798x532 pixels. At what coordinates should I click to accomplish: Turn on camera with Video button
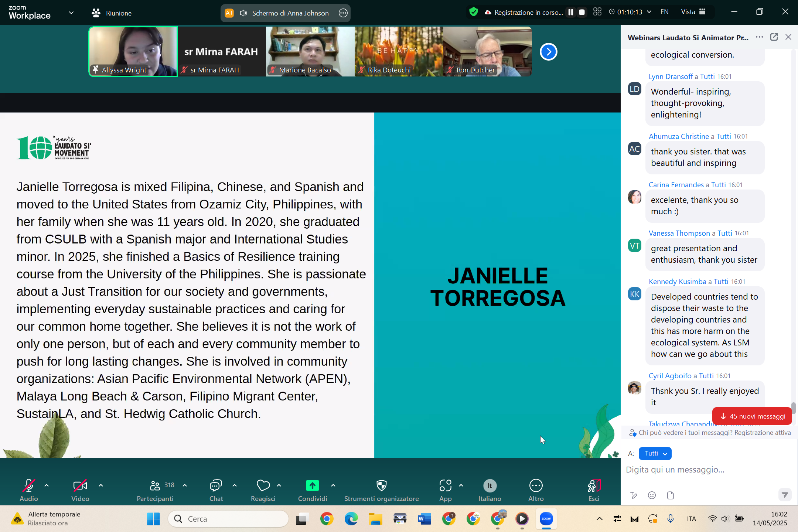tap(80, 485)
